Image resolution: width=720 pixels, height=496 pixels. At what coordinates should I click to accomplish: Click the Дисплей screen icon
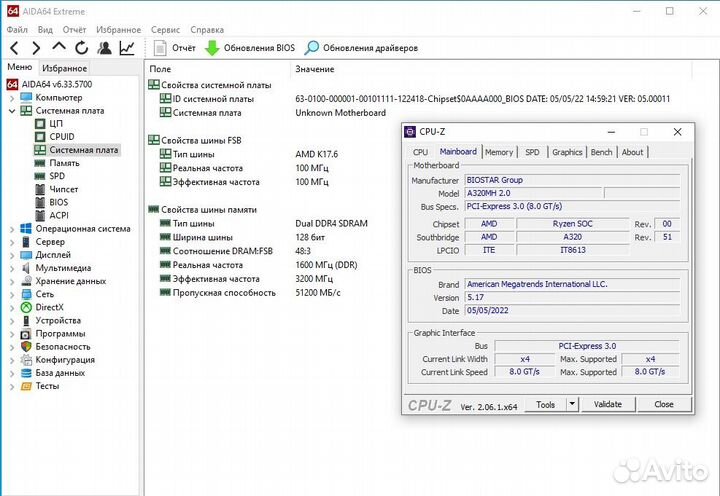[26, 255]
